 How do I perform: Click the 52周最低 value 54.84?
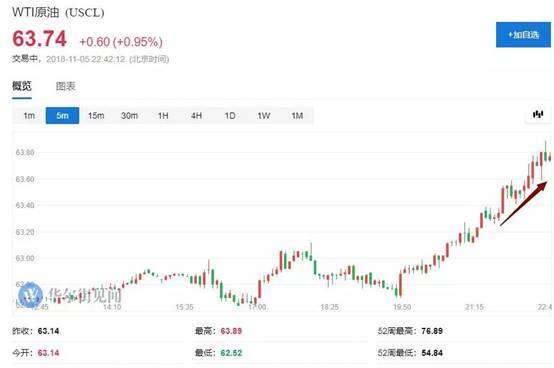click(x=432, y=352)
